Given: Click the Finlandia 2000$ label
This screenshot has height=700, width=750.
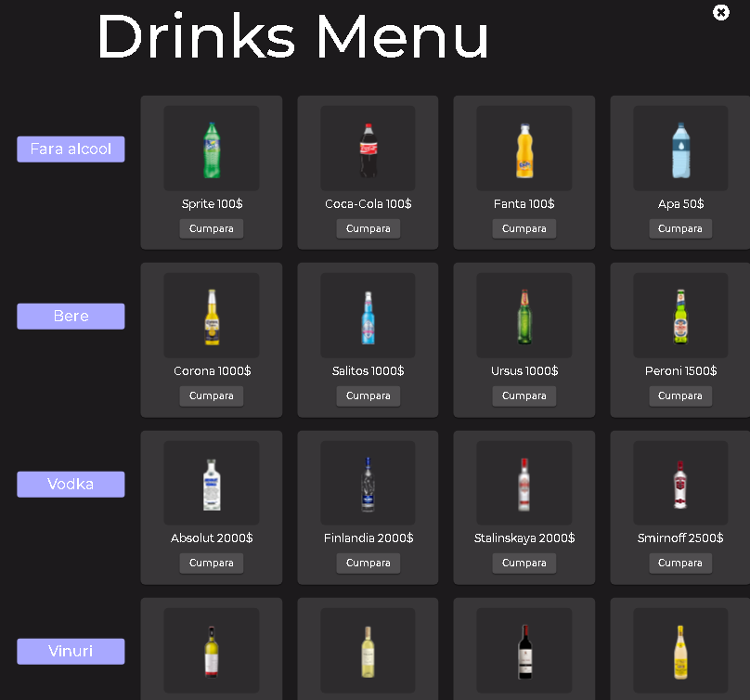Looking at the screenshot, I should coord(369,538).
